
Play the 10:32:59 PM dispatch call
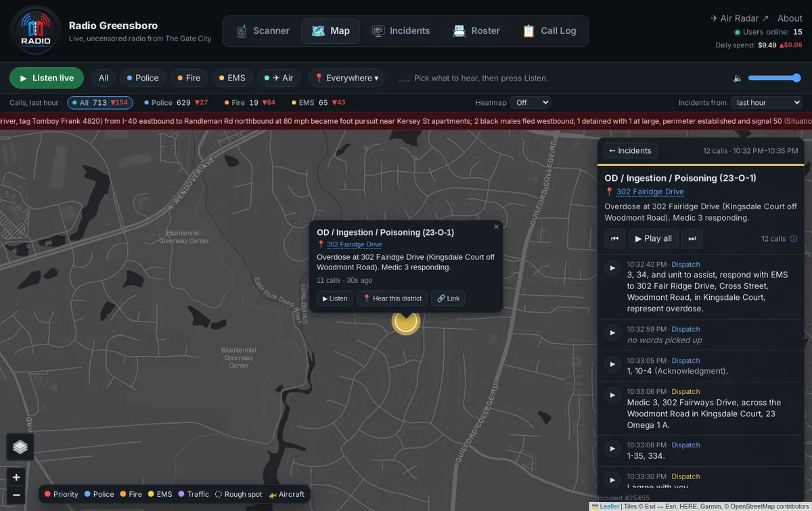[612, 333]
